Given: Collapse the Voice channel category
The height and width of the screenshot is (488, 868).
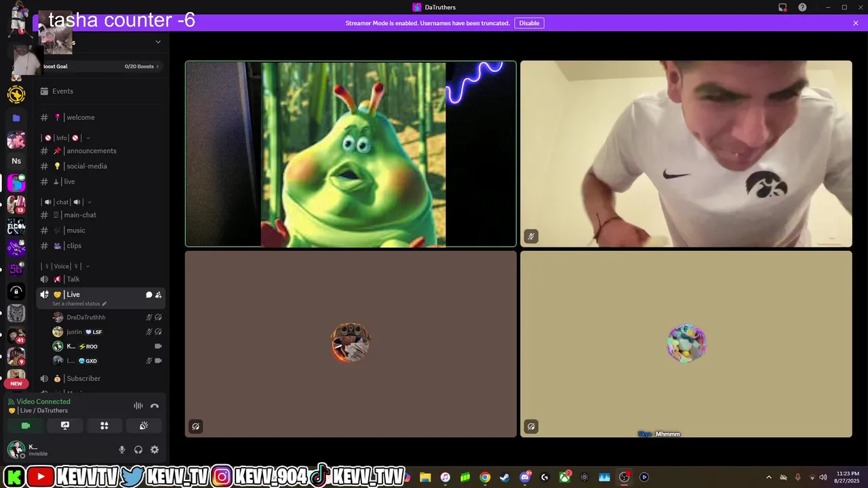Looking at the screenshot, I should click(x=66, y=266).
